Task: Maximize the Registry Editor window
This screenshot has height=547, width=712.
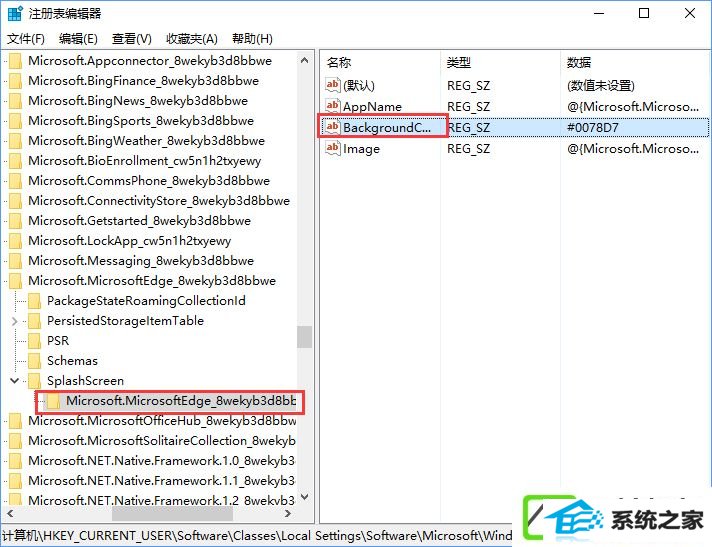Action: [x=644, y=13]
